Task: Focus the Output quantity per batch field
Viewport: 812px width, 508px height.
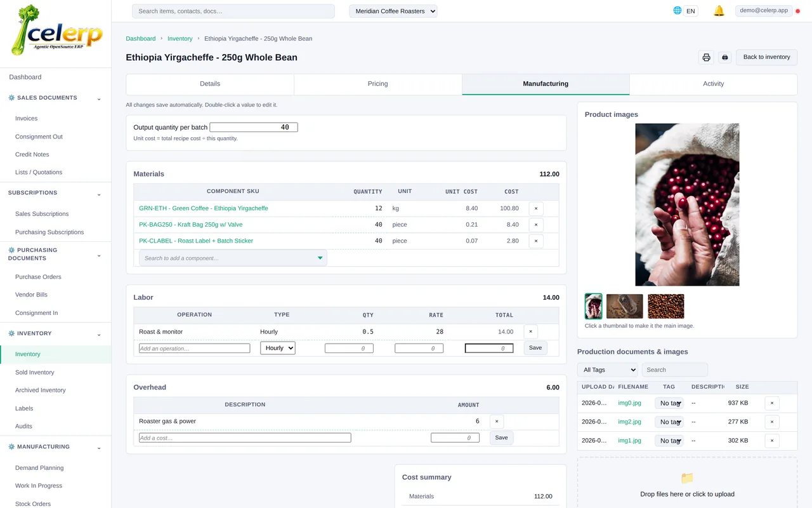Action: (254, 128)
